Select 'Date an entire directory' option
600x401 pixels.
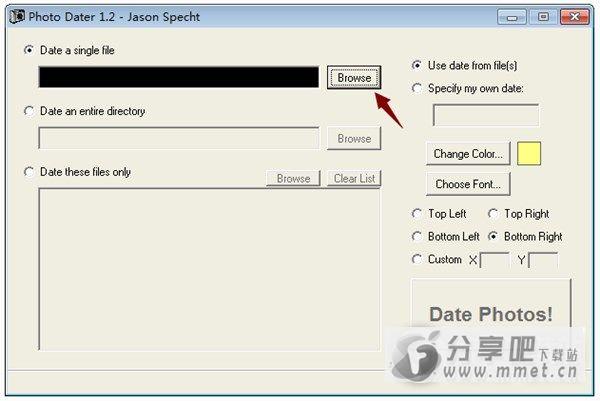(x=29, y=111)
